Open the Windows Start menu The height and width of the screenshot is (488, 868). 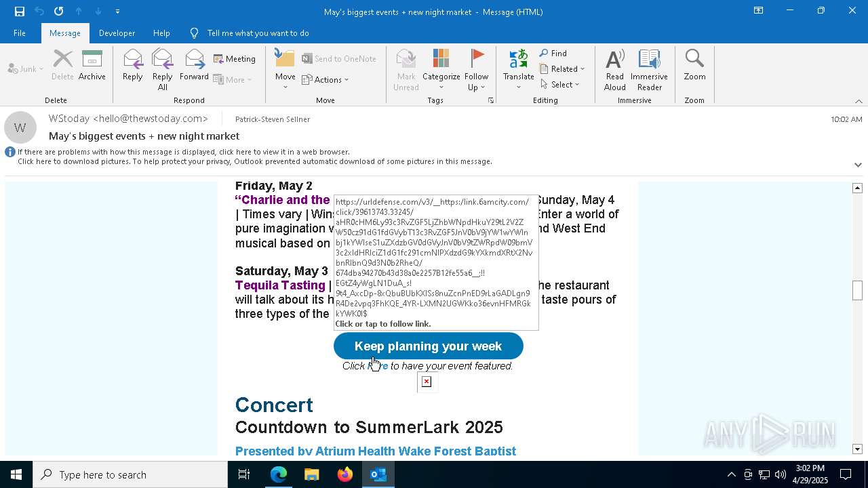pos(16,474)
